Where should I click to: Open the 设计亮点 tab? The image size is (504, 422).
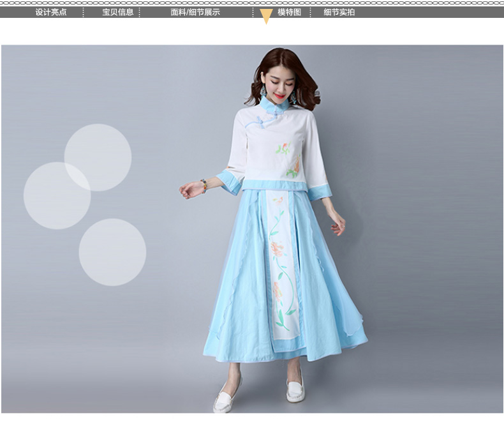[x=51, y=12]
